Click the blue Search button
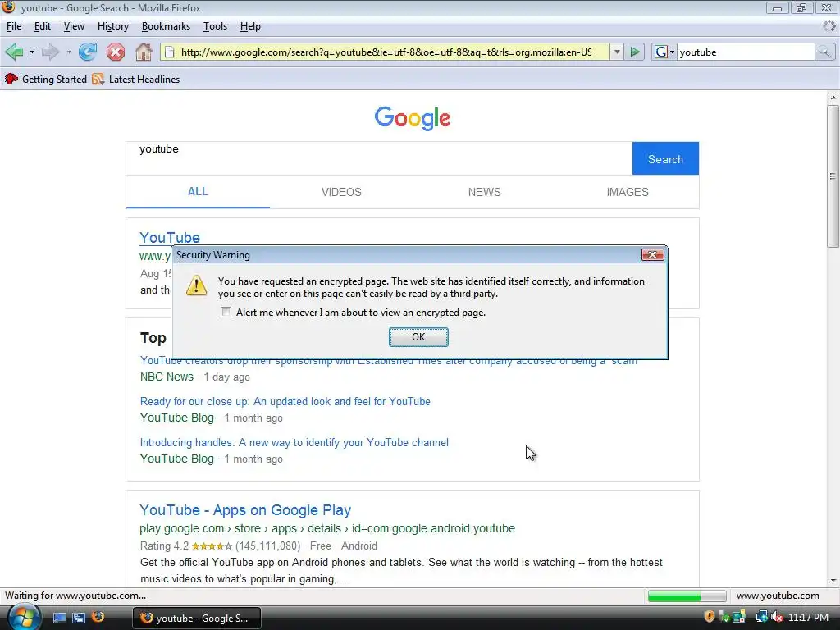Viewport: 840px width, 630px height. coord(665,158)
